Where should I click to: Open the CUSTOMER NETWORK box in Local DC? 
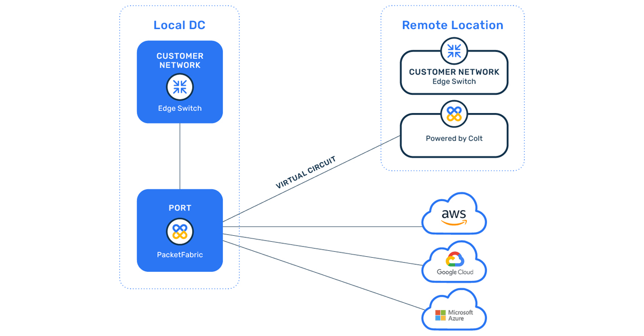pyautogui.click(x=180, y=60)
